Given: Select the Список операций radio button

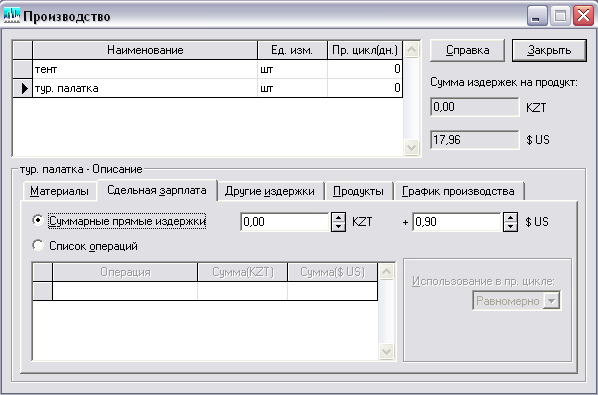Looking at the screenshot, I should pos(38,245).
